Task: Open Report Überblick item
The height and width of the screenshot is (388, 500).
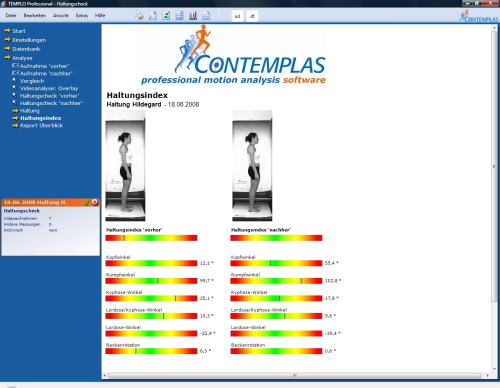Action: pos(41,125)
